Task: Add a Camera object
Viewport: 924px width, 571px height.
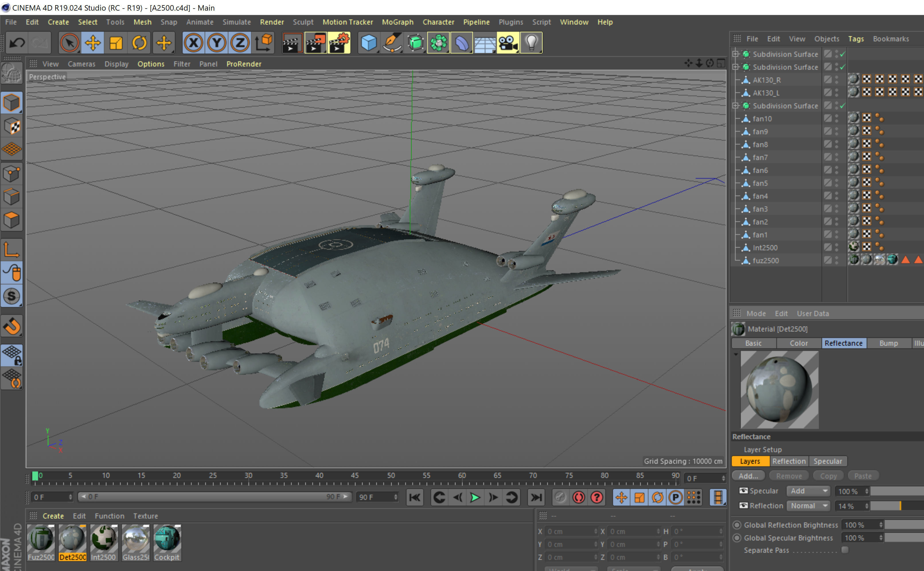Action: [x=508, y=43]
